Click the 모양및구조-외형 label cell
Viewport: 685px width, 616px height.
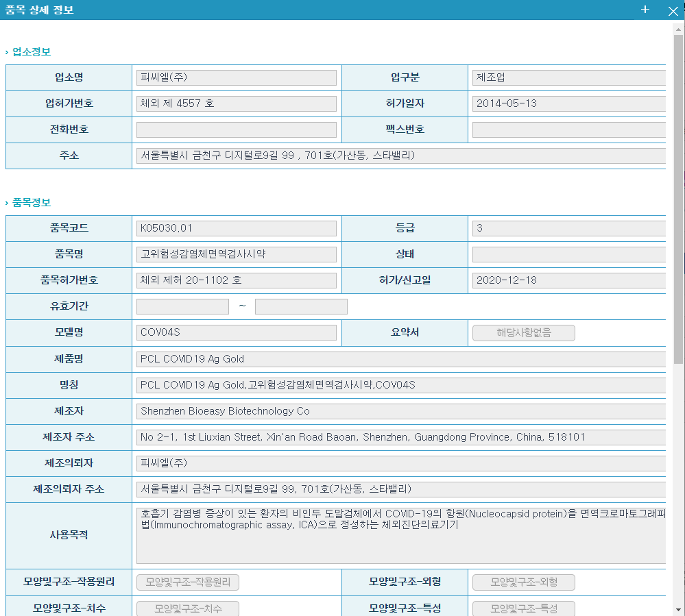(405, 582)
